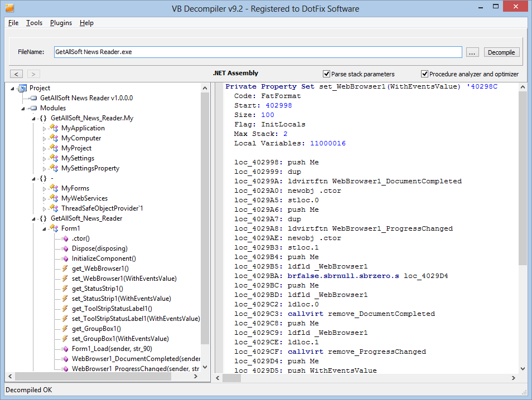Collapse the Project root node
This screenshot has width=532, height=400.
pyautogui.click(x=13, y=89)
